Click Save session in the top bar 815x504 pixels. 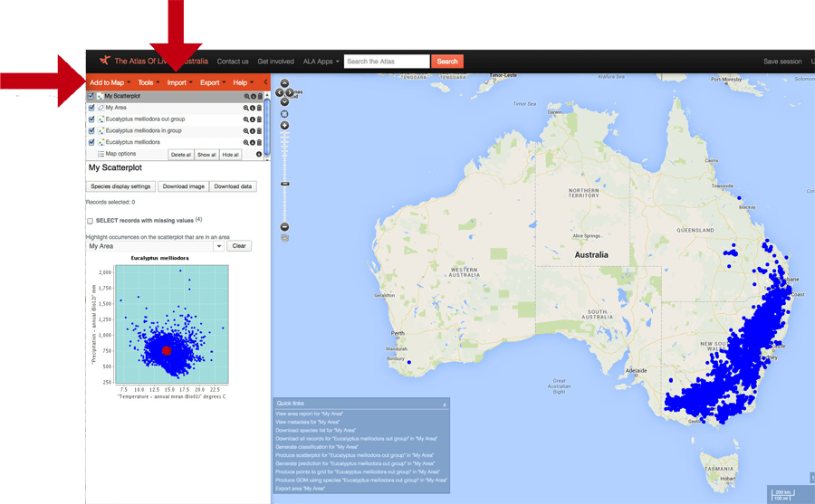point(782,62)
